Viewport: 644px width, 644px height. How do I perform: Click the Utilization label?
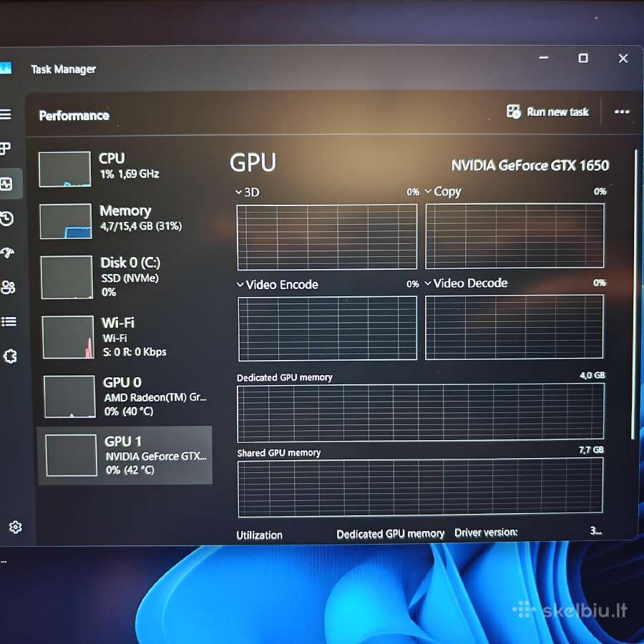pyautogui.click(x=259, y=535)
